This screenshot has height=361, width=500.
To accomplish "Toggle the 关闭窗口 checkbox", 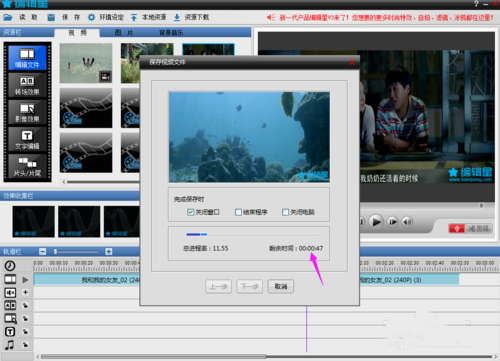I will click(x=190, y=212).
